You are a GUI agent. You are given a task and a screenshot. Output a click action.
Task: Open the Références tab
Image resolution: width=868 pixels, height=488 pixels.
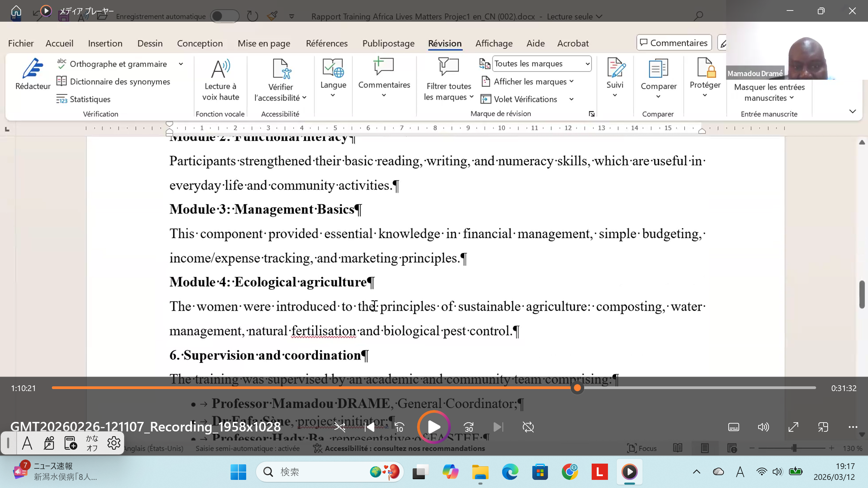click(327, 43)
